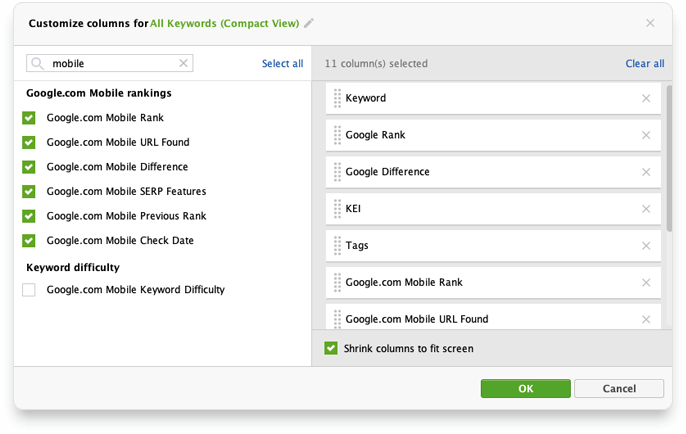Enable Google.com Mobile Keyword Difficulty checkbox
686x434 pixels.
pyautogui.click(x=29, y=290)
